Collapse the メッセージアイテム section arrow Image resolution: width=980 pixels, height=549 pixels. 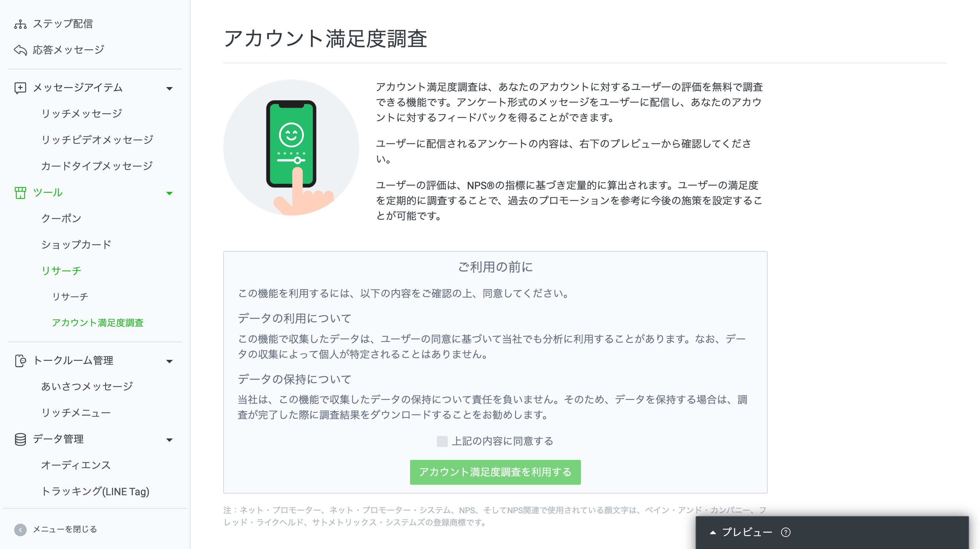point(169,88)
